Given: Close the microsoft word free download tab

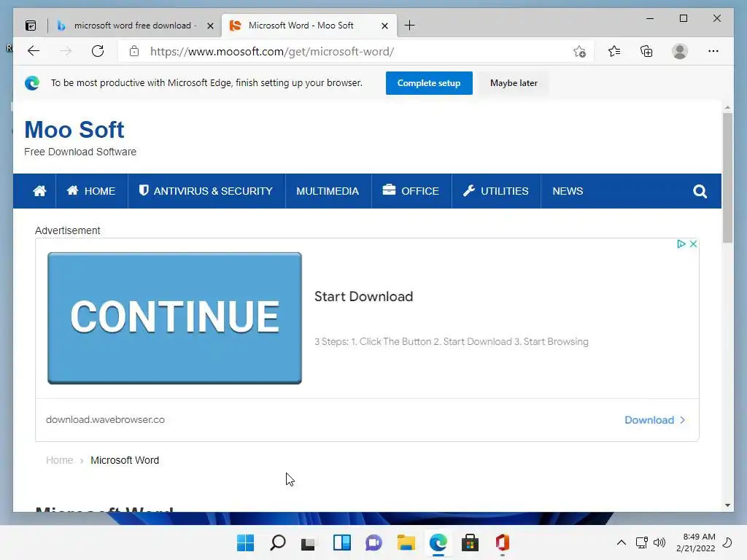Looking at the screenshot, I should click(x=210, y=26).
